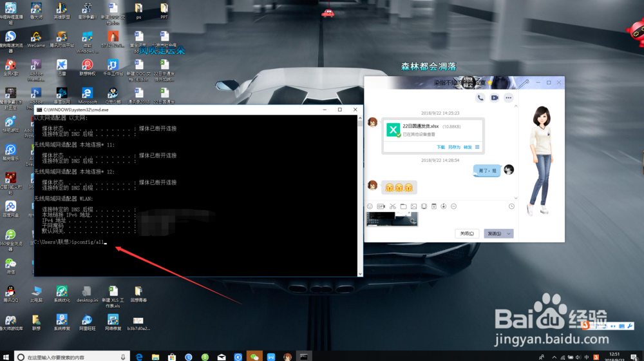The width and height of the screenshot is (644, 361).
Task: Select the 腾讯QQ desktop icon
Action: pyautogui.click(x=11, y=294)
